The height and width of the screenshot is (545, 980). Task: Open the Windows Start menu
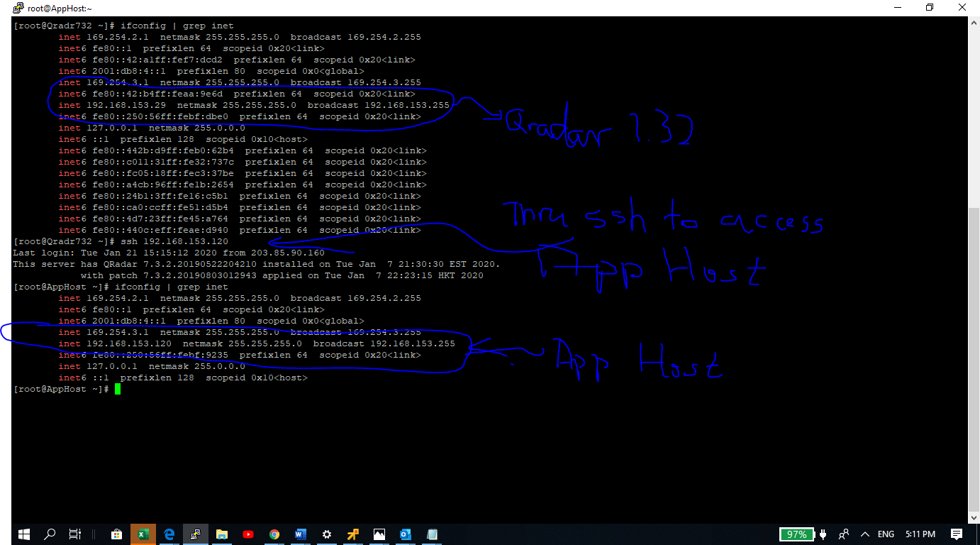[x=23, y=534]
